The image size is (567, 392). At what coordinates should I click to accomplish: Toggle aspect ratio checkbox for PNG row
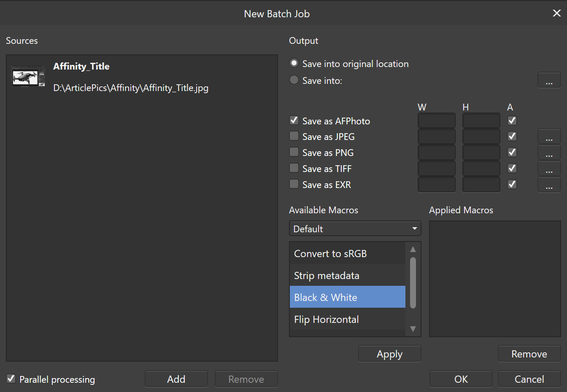point(512,152)
